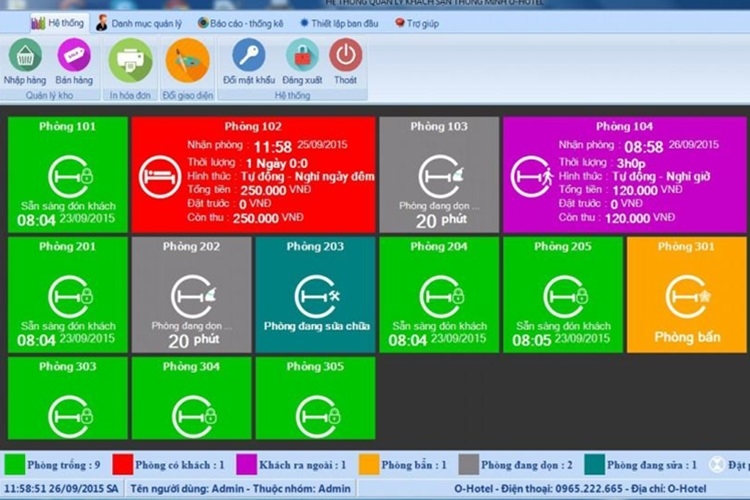The width and height of the screenshot is (750, 500).
Task: Click 'Sẵn sàng đón khách' in Phòng 205
Action: click(563, 326)
